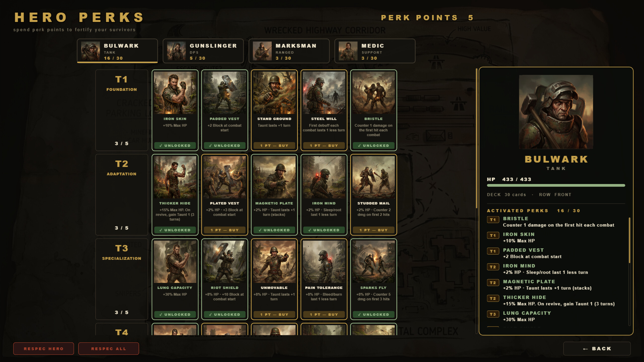Click Unlocked badge on Iron Mind
This screenshot has height=362, width=644.
tap(324, 230)
